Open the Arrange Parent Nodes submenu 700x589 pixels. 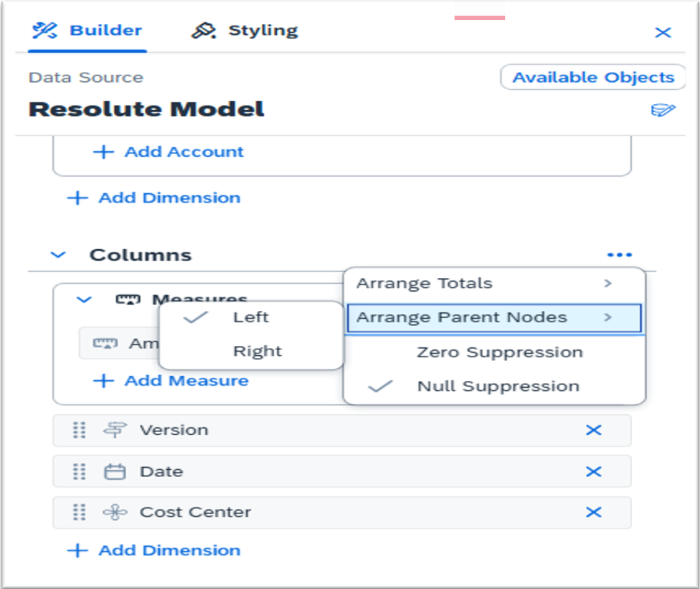point(494,318)
